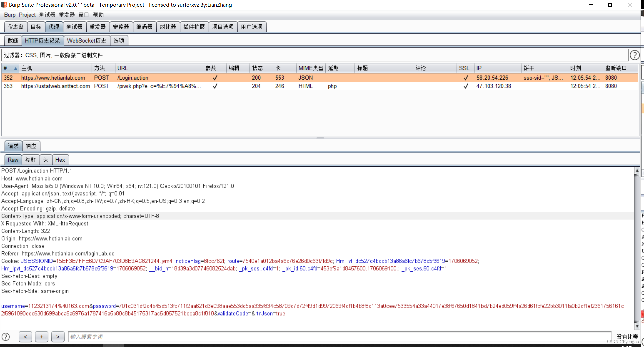Select history row 353 ustatweb.antfact.com
Image resolution: width=644 pixels, height=347 pixels.
320,86
